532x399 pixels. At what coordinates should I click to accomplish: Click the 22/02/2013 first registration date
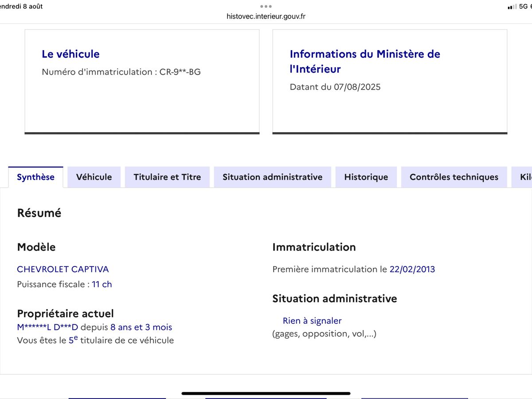coord(412,269)
